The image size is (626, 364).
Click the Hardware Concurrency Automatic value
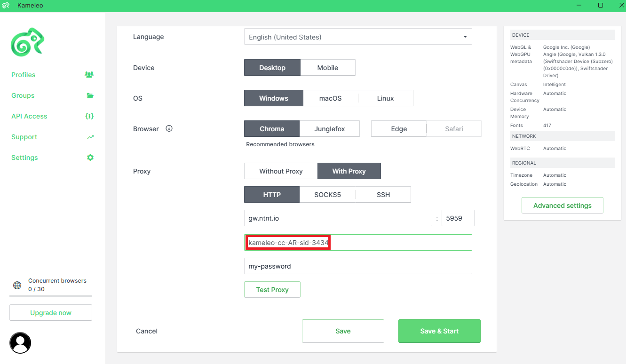point(555,94)
